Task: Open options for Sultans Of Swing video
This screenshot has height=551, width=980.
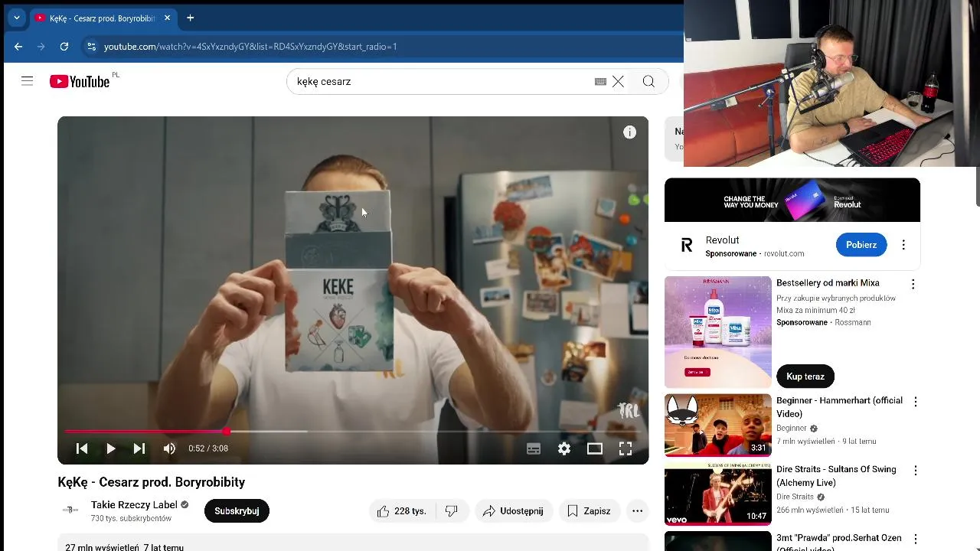Action: (x=915, y=471)
